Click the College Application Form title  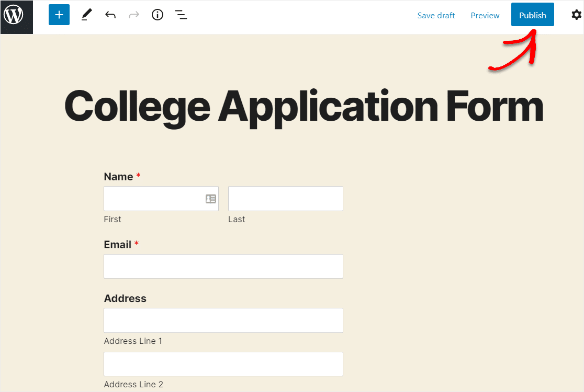[304, 107]
